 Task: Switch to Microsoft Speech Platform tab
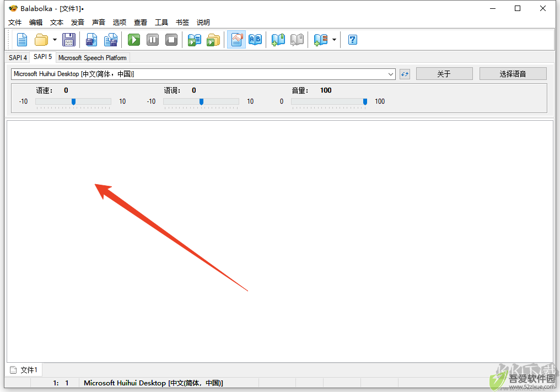pos(93,57)
